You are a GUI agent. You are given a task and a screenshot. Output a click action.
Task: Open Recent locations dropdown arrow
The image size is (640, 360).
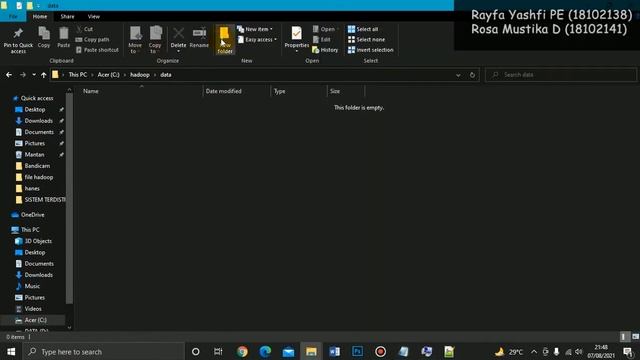pos(34,75)
